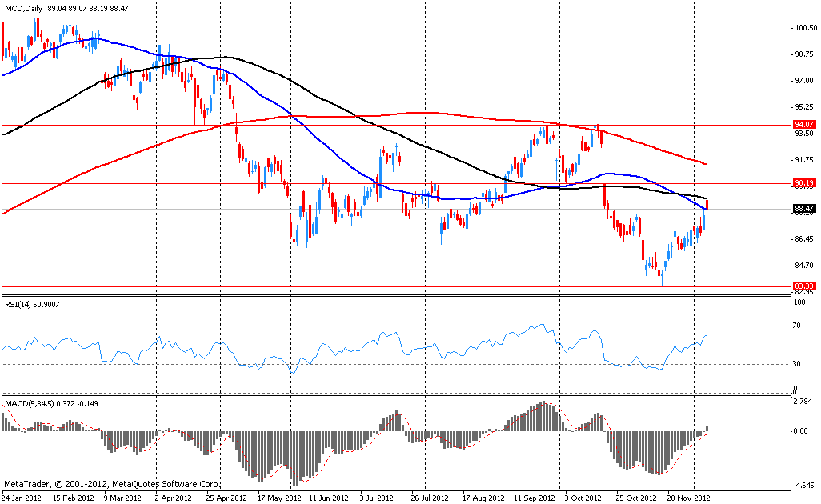Screen dimensions: 821x504
Task: Click the 3 Oct 2012 date label
Action: [x=583, y=498]
